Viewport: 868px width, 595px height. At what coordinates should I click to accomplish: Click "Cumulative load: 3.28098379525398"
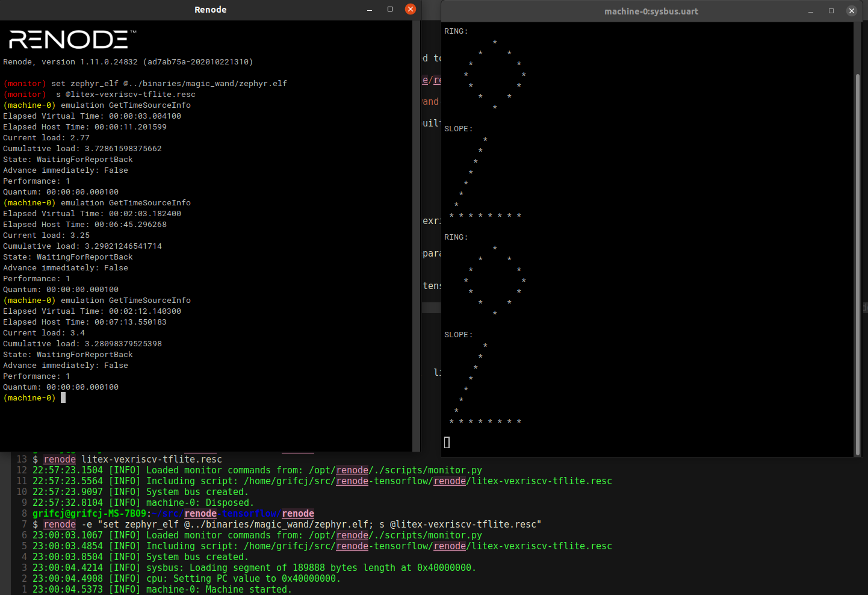[x=82, y=344]
